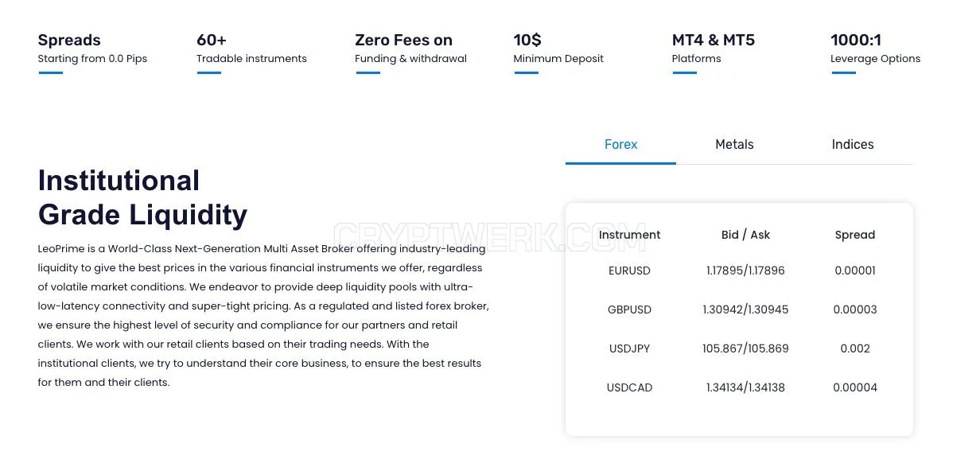Click the 1000:1 Leverage Options heading
The width and height of the screenshot is (980, 475).
pos(856,40)
